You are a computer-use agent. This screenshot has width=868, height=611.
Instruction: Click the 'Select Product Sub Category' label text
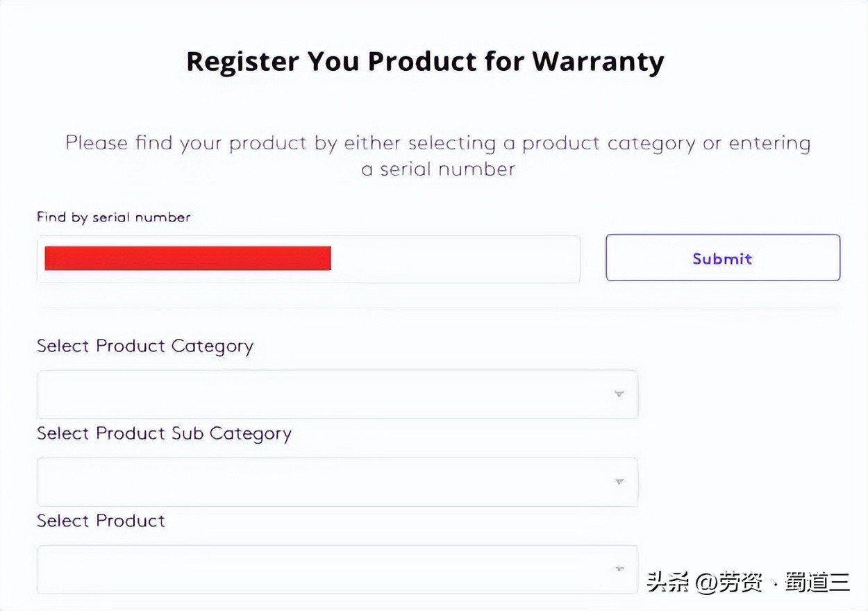pos(164,433)
